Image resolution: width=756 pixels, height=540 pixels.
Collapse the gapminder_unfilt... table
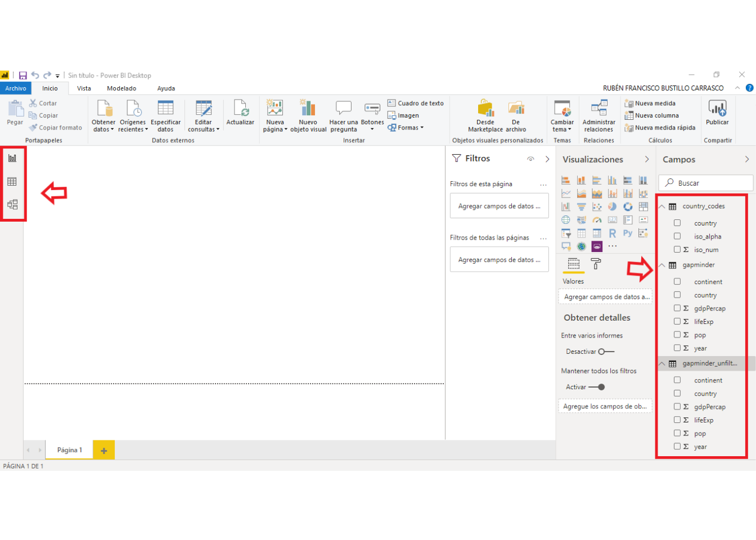coord(662,363)
